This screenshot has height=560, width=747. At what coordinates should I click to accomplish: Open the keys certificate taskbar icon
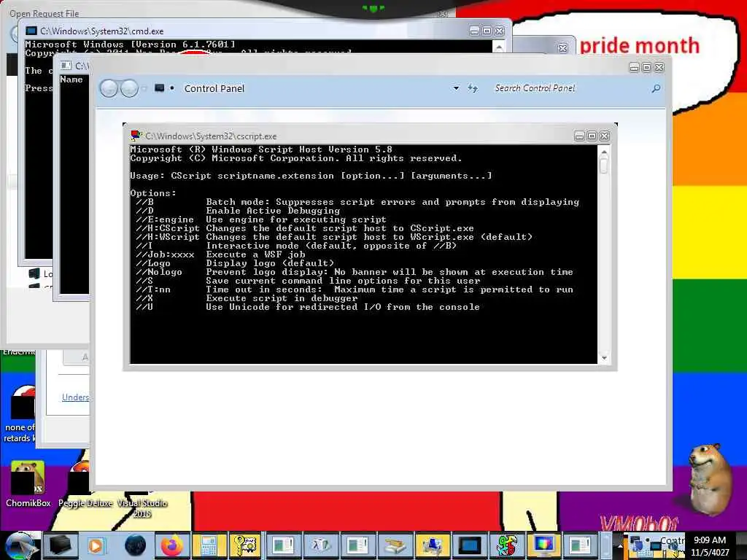coord(246,545)
